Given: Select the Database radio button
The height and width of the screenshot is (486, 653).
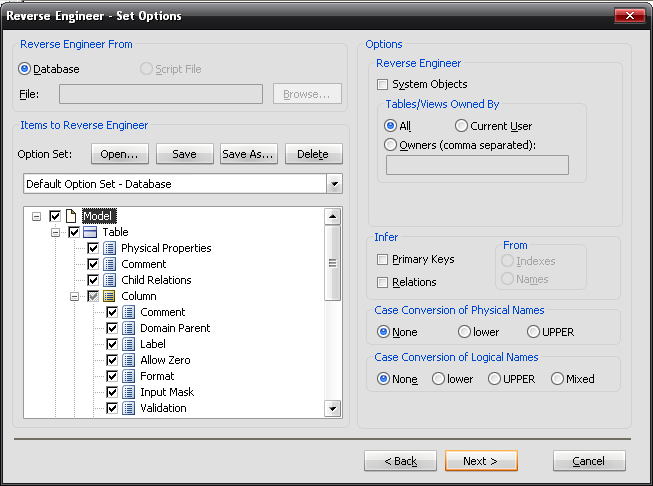Looking at the screenshot, I should [25, 69].
